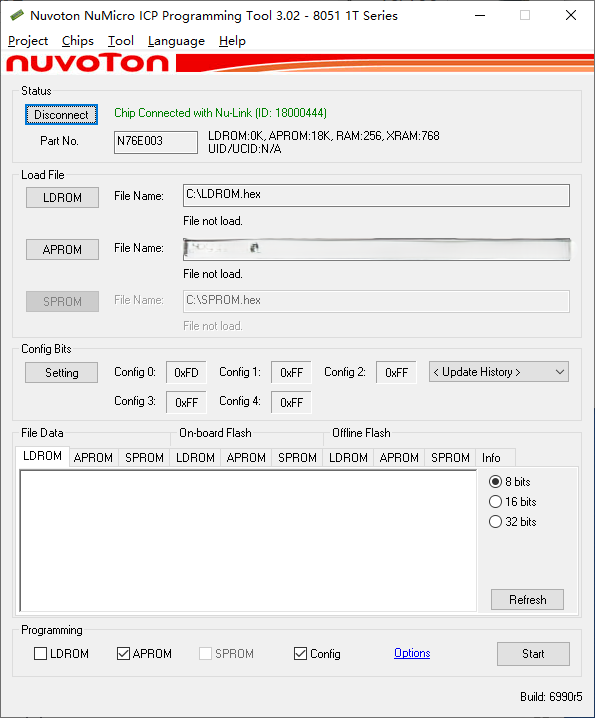Open the Offline Flash APROM tab
This screenshot has width=595, height=718.
(399, 458)
